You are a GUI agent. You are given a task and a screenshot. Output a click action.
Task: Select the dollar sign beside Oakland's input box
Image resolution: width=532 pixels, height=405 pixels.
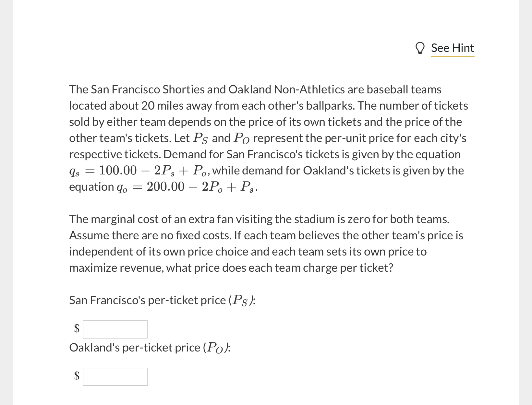coord(76,376)
